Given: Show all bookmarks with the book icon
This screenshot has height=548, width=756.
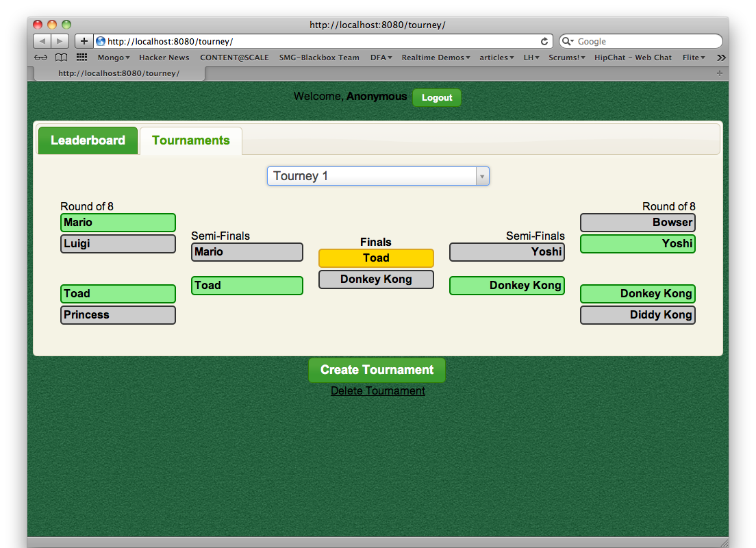Looking at the screenshot, I should (62, 58).
